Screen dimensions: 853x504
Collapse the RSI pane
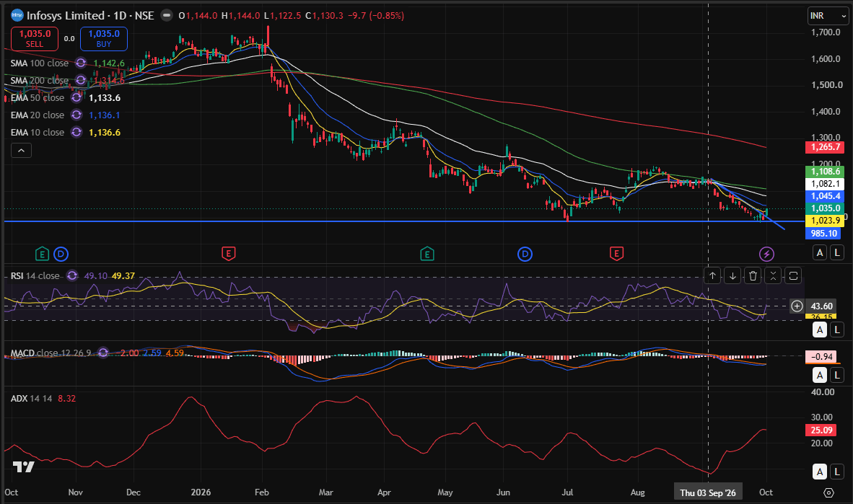pyautogui.click(x=773, y=275)
